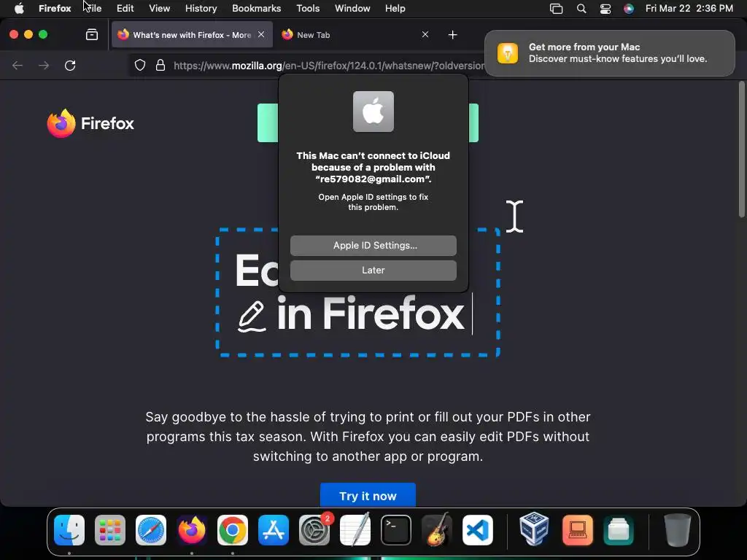Image resolution: width=747 pixels, height=560 pixels.
Task: Close the New Tab tab
Action: pos(425,34)
